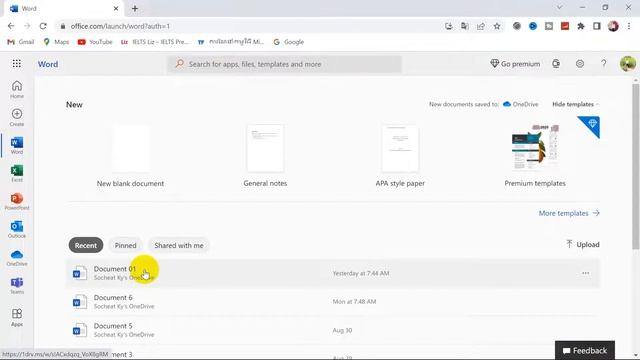Click the browser back arrow
The width and height of the screenshot is (640, 360).
pyautogui.click(x=11, y=26)
